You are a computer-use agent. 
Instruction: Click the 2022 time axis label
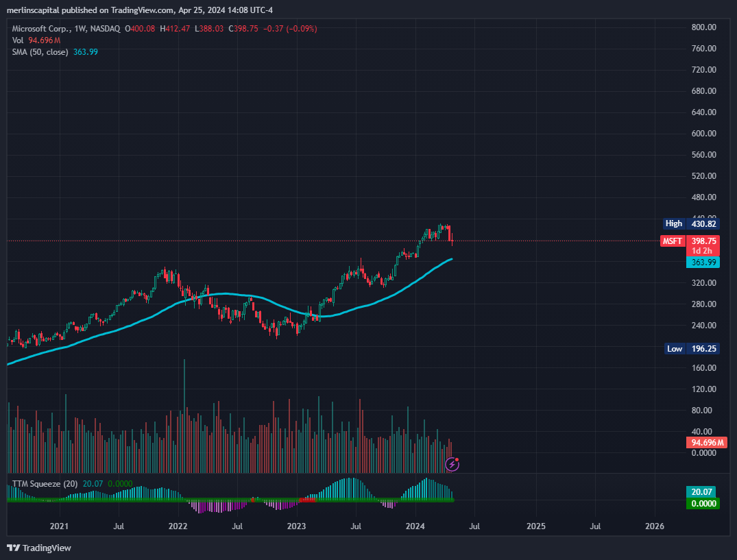(178, 526)
